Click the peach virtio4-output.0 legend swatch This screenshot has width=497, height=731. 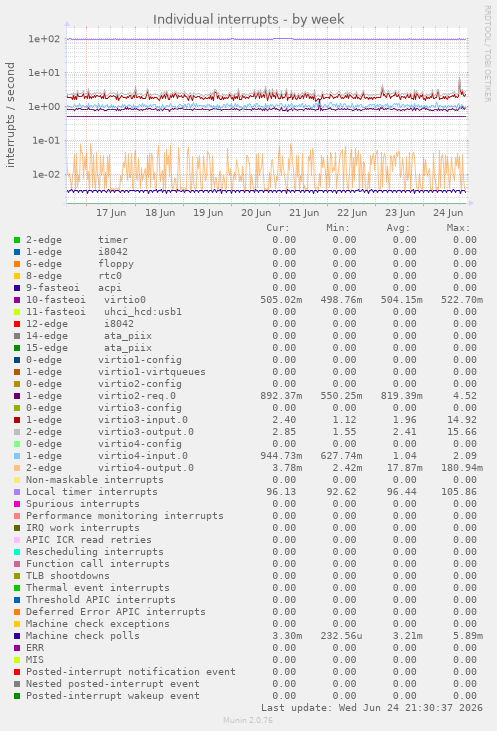pyautogui.click(x=17, y=468)
